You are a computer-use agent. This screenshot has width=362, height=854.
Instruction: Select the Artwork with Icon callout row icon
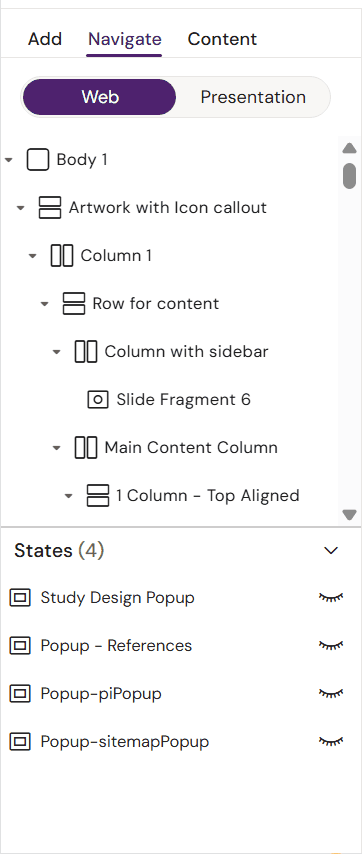(50, 208)
